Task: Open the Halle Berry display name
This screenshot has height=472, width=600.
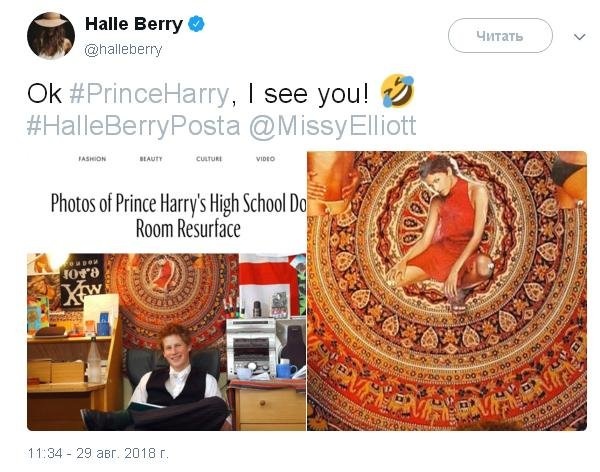Action: click(x=134, y=24)
